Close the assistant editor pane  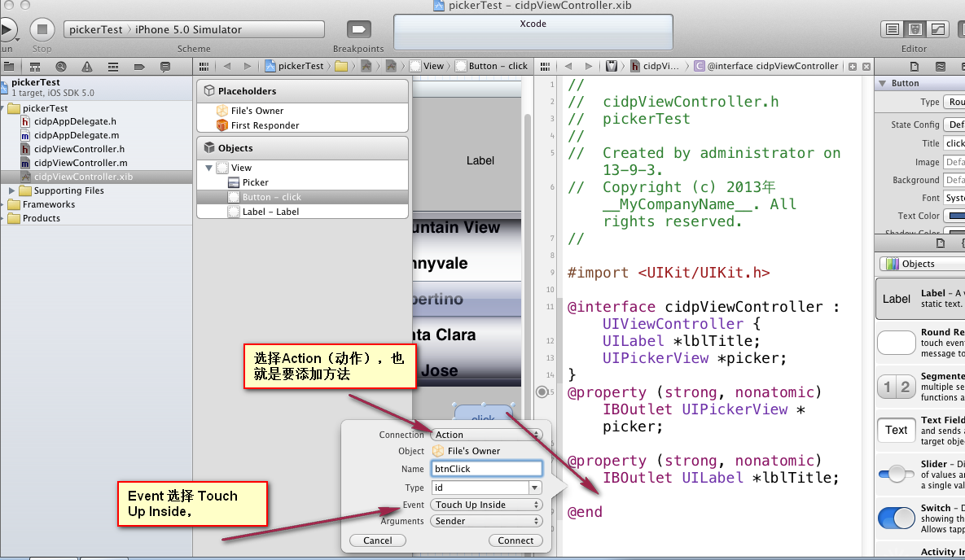866,67
